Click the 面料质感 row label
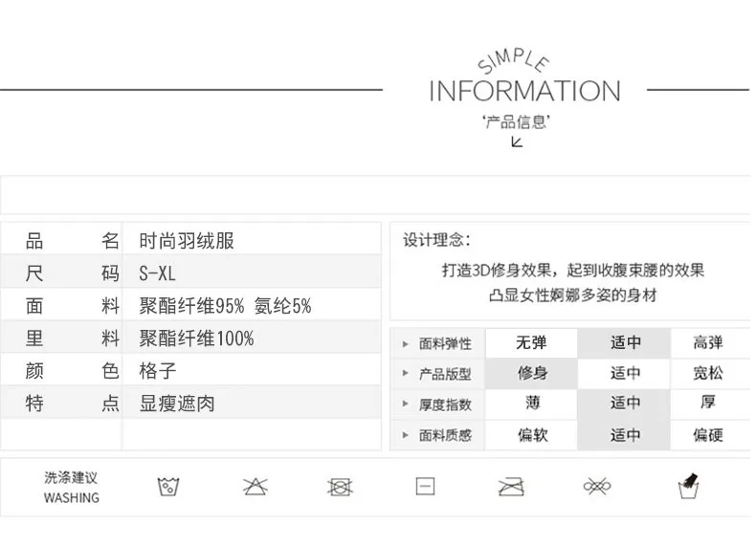The height and width of the screenshot is (546, 756). (x=445, y=435)
